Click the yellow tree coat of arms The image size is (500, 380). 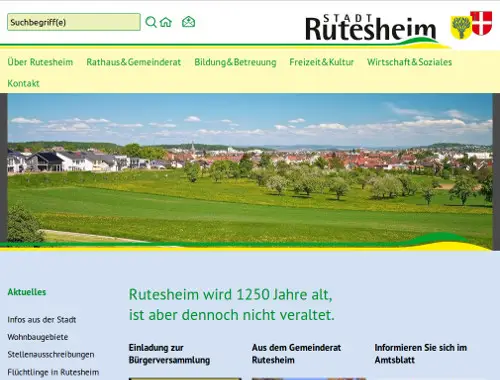(461, 27)
